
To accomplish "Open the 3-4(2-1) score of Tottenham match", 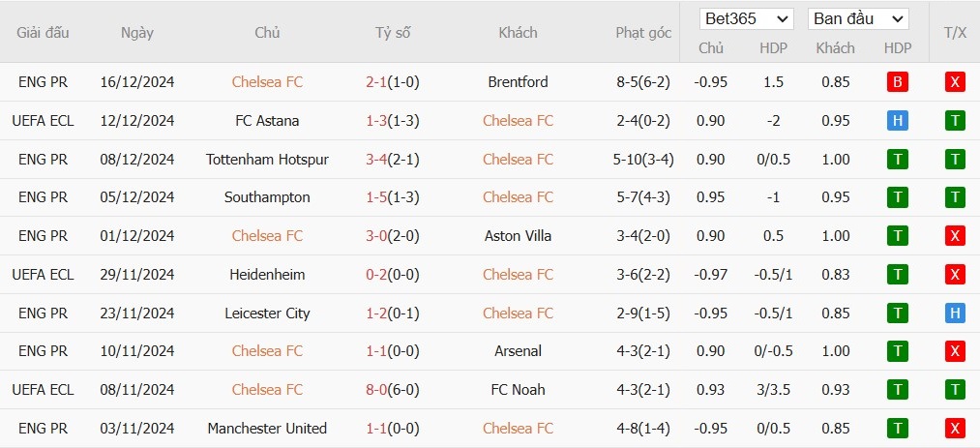I will (393, 160).
